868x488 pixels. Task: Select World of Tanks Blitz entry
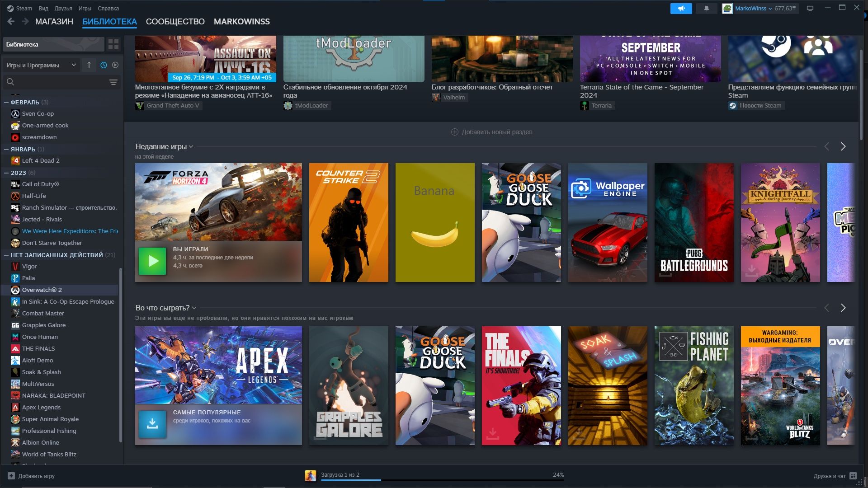click(x=49, y=455)
